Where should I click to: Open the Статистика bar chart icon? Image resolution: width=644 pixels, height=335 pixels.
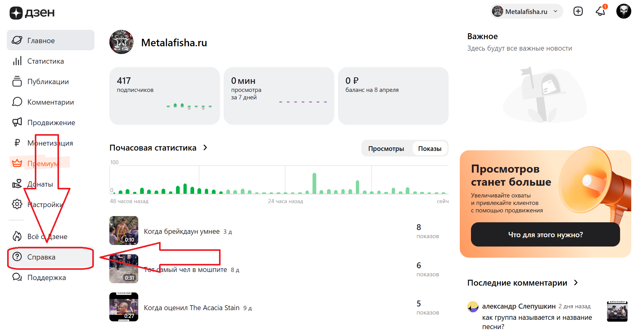(x=17, y=61)
